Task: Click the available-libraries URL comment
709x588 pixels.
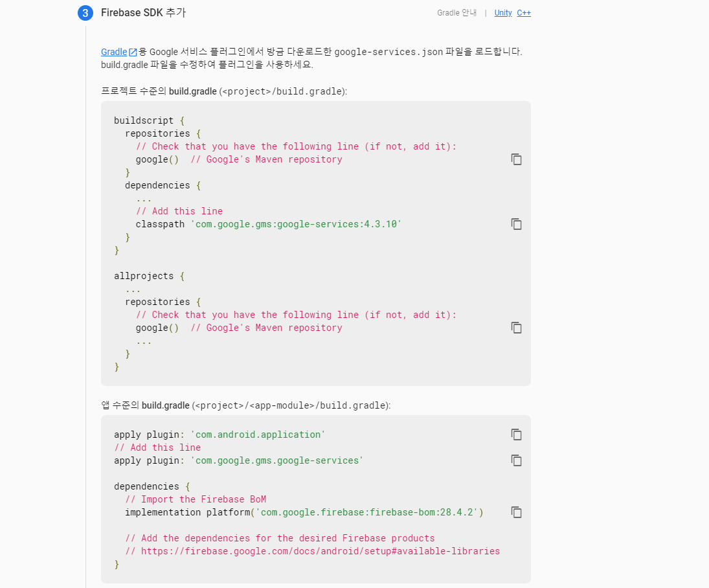Action: (313, 551)
